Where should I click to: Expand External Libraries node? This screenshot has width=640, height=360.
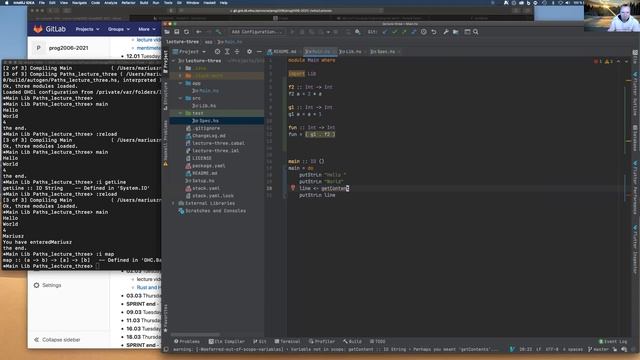coord(173,203)
